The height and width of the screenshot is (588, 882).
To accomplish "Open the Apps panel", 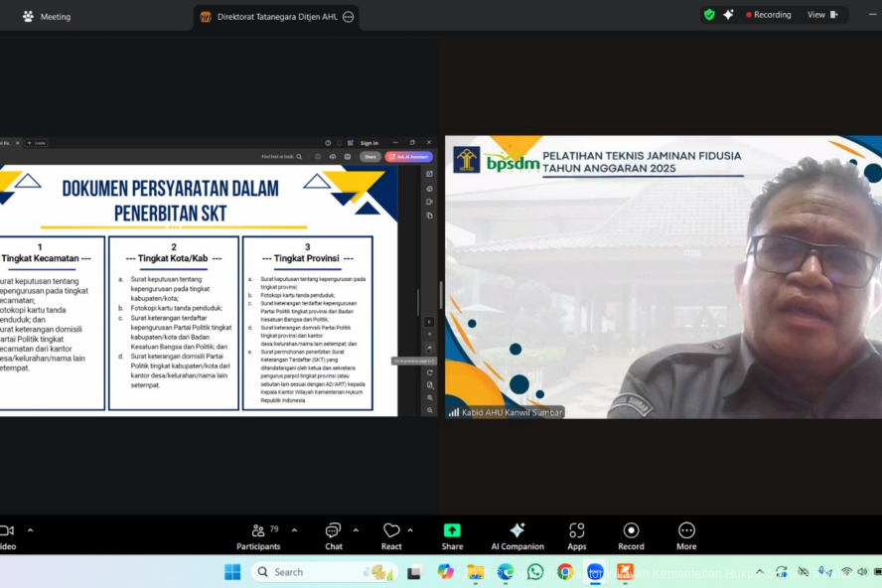I will coord(576,535).
